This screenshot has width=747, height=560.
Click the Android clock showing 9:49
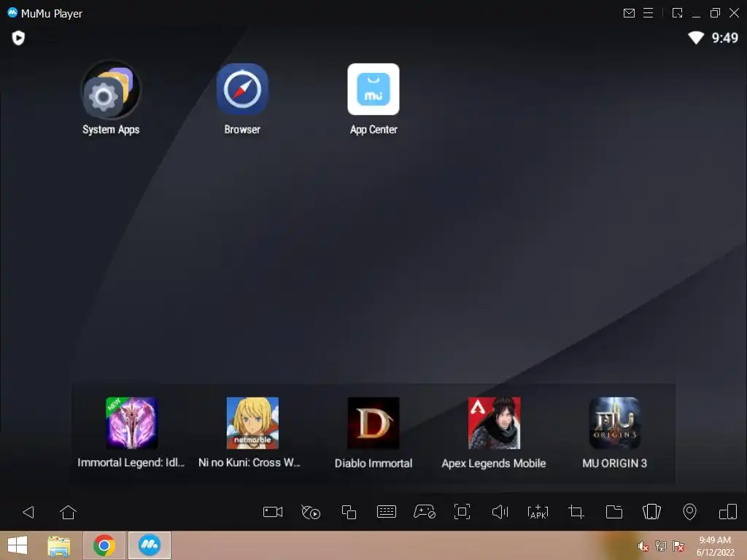click(x=724, y=38)
